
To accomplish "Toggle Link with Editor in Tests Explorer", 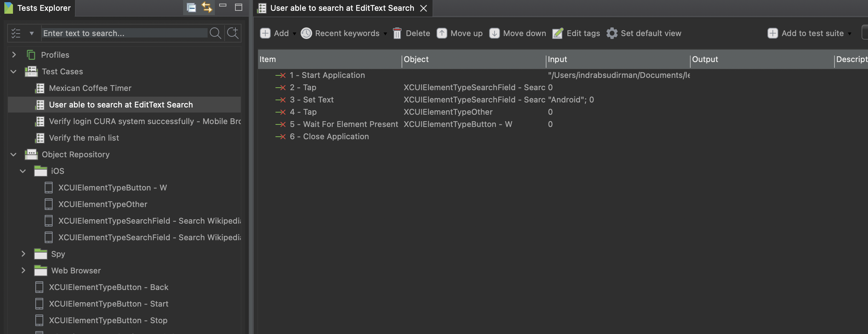I will (207, 8).
